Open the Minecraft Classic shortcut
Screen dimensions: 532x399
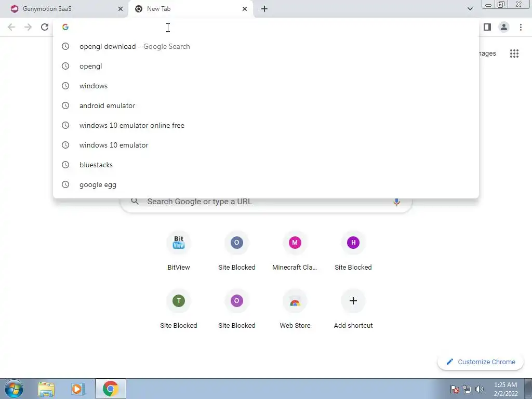click(x=295, y=251)
